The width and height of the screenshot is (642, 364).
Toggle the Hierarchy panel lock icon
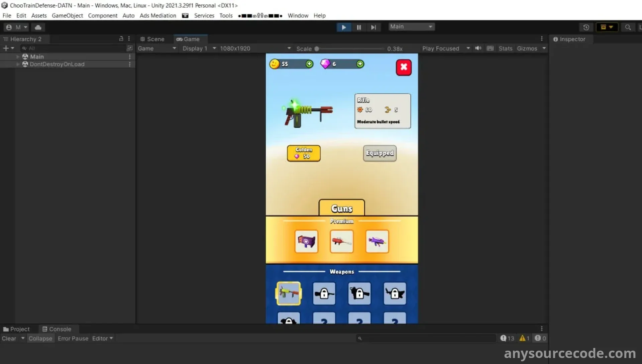click(x=121, y=39)
